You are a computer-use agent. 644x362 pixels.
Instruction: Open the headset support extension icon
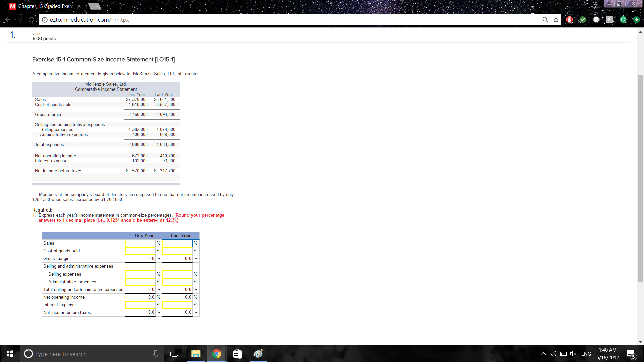[x=596, y=20]
